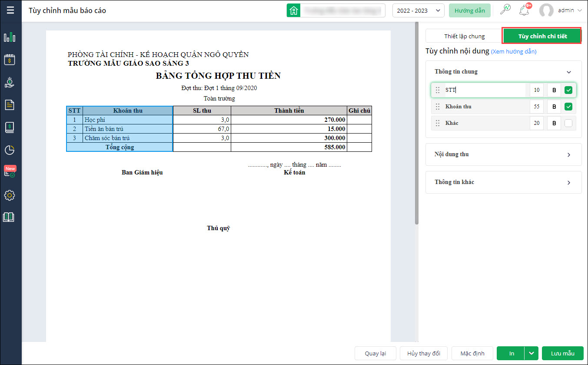Open the hand holding coin icon
This screenshot has width=588, height=365.
click(10, 82)
